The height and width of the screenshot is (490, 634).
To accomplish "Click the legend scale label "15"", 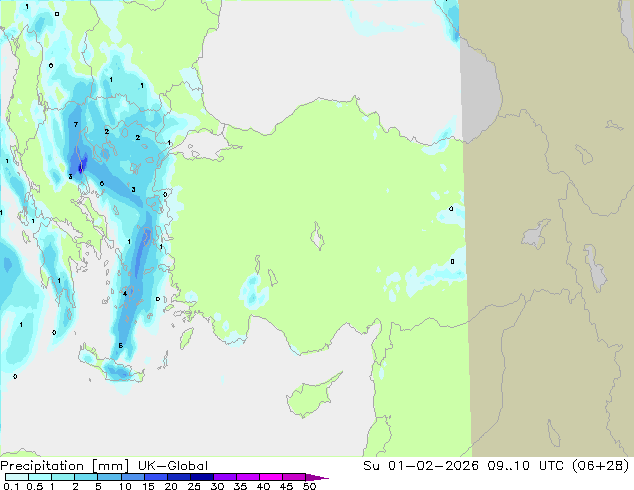I will click(148, 486).
